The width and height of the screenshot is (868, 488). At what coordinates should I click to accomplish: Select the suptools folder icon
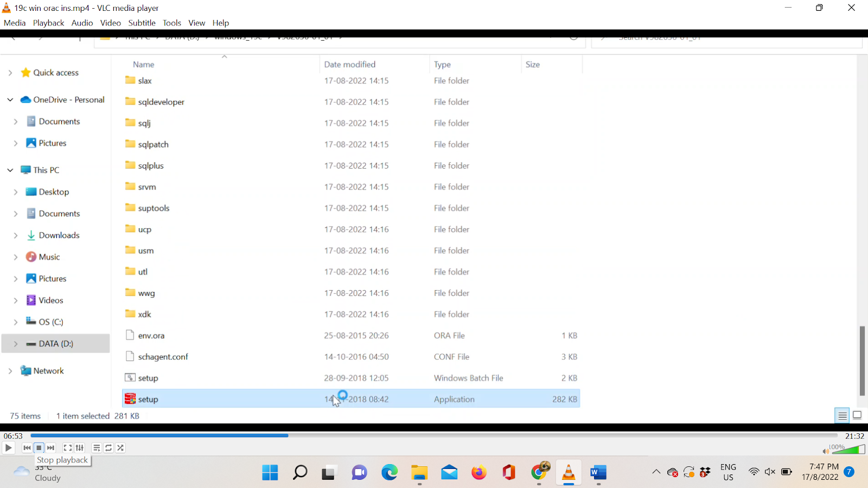pos(130,208)
